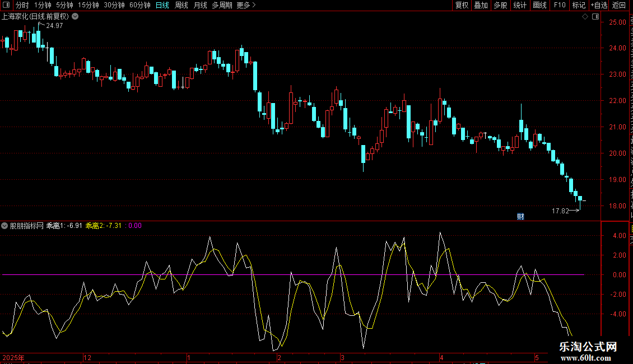Viewport: 633px width, 364px height.
Task: Select the 15分钟 period
Action: 89,5
